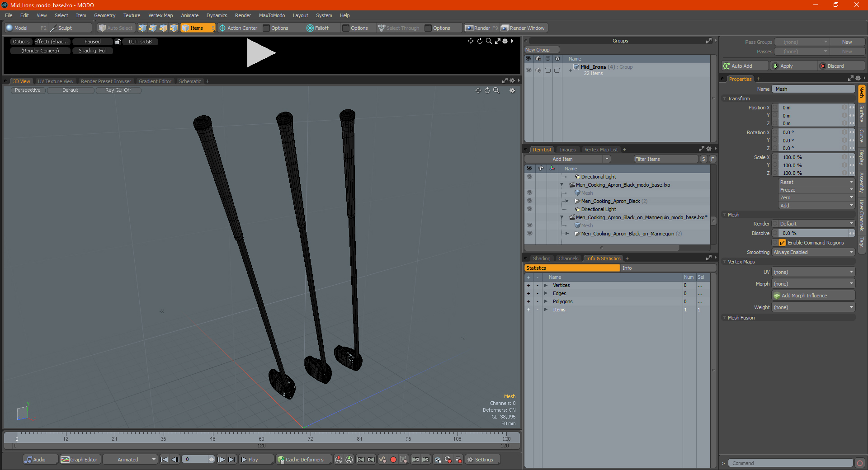
Task: Toggle Action Center Options checkbox
Action: 267,28
